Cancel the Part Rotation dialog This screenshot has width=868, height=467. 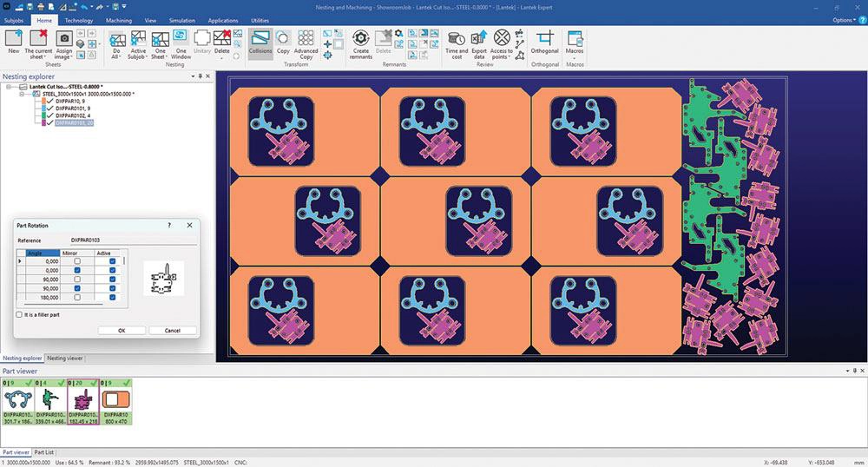coord(172,331)
